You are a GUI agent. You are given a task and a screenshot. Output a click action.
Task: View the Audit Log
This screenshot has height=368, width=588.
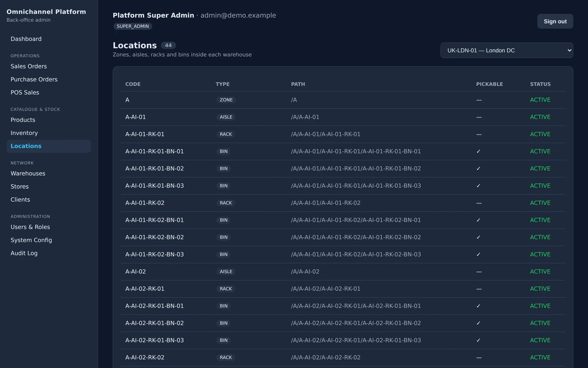pyautogui.click(x=49, y=253)
